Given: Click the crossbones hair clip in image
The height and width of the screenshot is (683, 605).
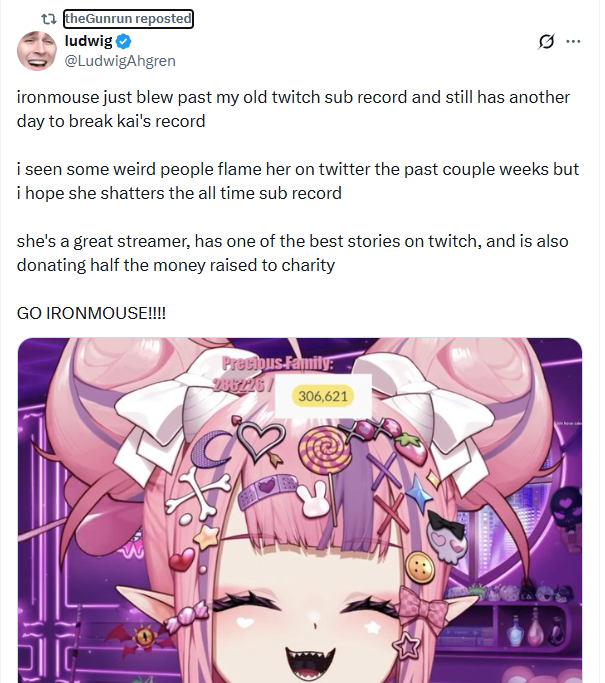Looking at the screenshot, I should (197, 490).
